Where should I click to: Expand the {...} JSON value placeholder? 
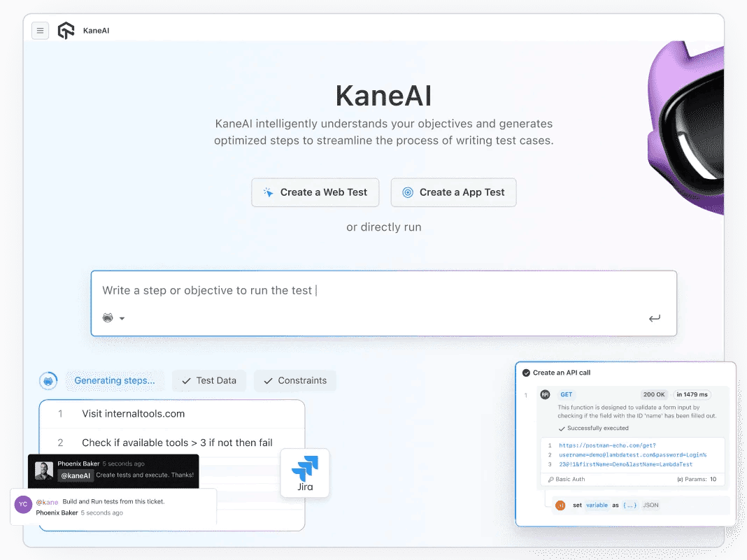point(630,505)
